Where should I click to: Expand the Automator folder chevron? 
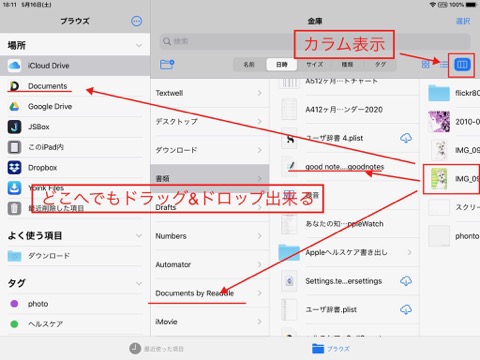point(259,265)
